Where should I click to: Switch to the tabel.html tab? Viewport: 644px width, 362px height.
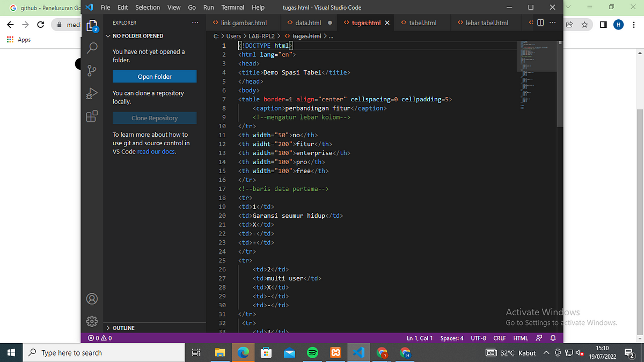pyautogui.click(x=422, y=23)
